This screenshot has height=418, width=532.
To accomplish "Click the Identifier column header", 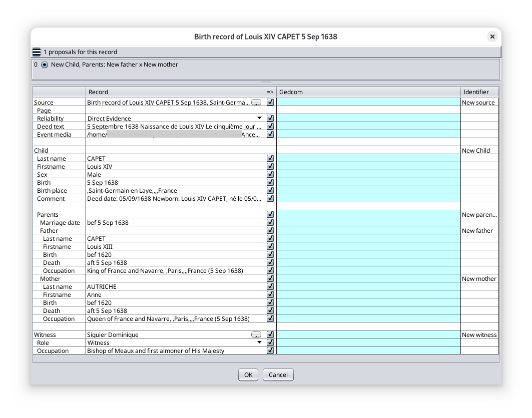I will coord(480,92).
